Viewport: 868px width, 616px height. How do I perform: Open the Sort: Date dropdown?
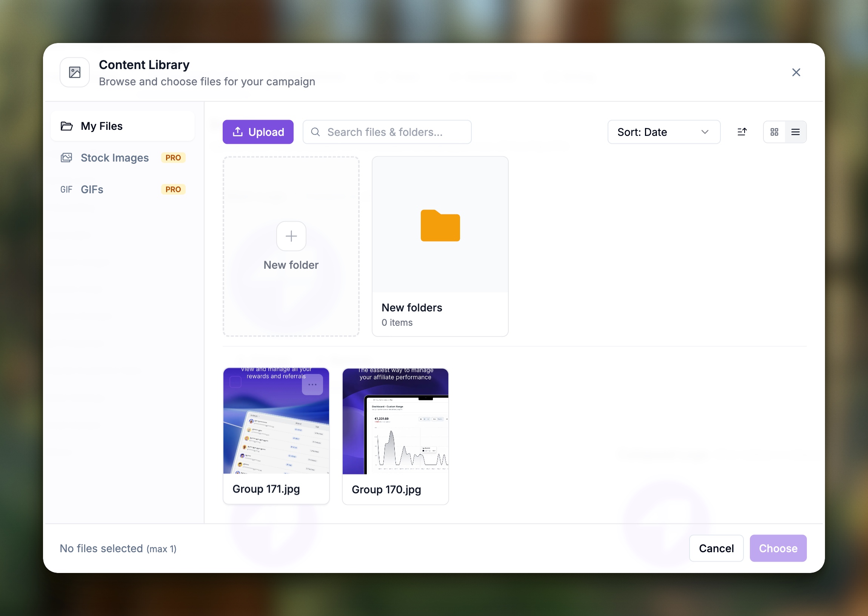(663, 132)
